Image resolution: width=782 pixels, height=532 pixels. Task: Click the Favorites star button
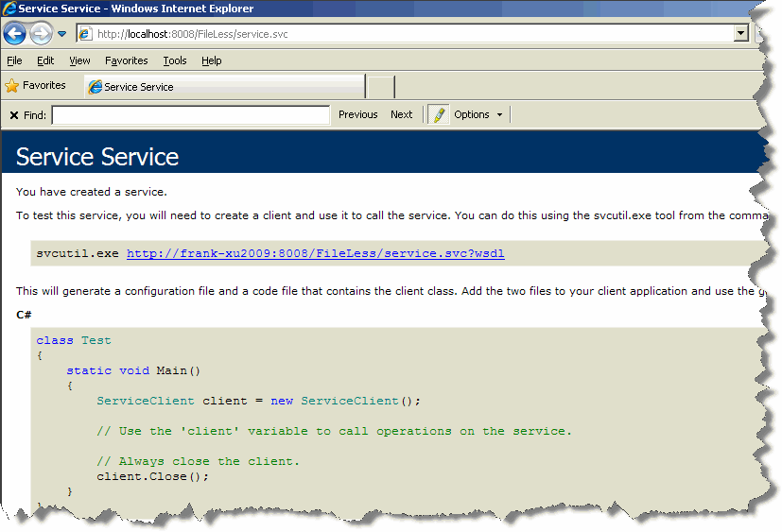[x=35, y=86]
